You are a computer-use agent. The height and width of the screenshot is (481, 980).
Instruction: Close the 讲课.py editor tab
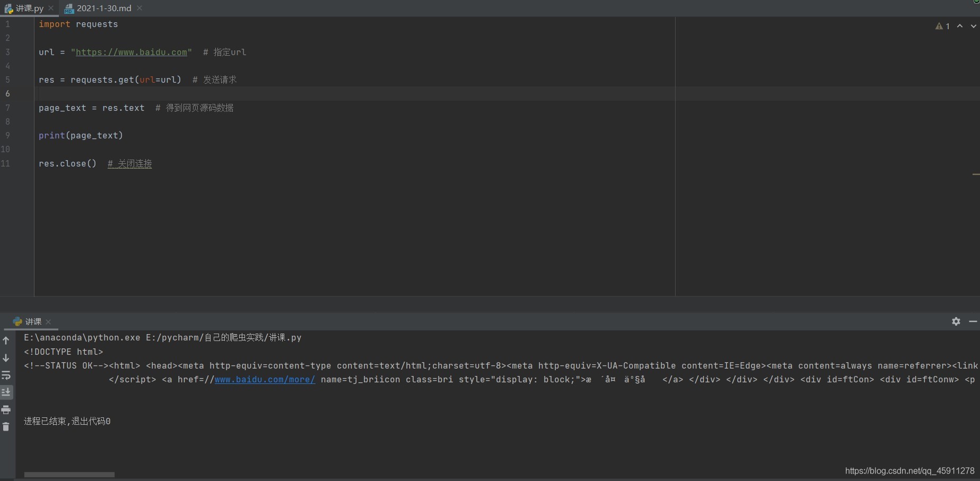pos(51,8)
